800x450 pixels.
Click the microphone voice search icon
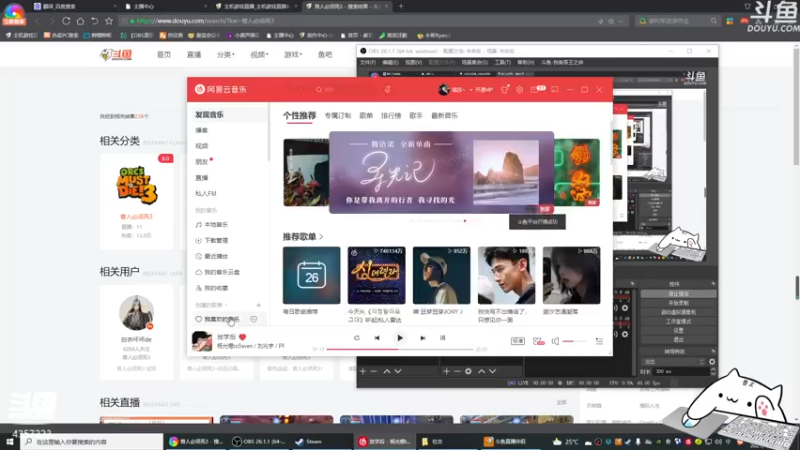388,89
